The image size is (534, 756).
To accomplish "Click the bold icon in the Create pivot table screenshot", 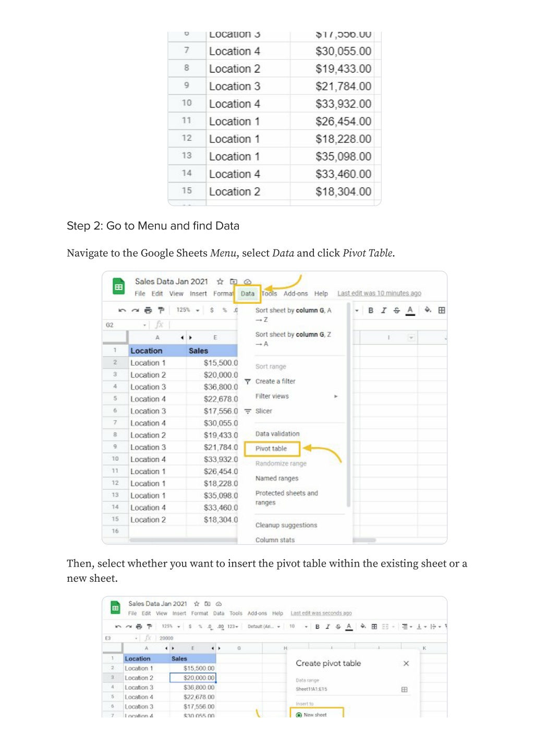I will coord(318,627).
